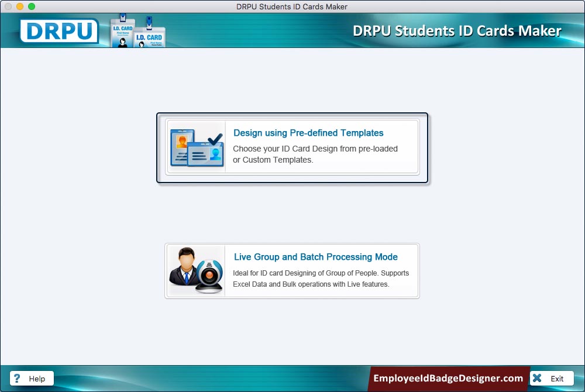
Task: Click the businessman and webcam icon
Action: tap(196, 270)
